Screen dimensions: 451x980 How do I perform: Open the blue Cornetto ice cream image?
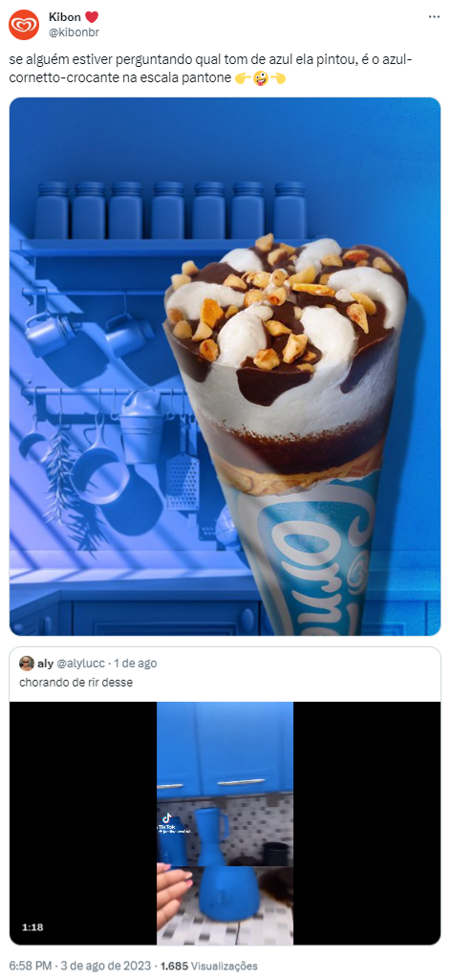(x=225, y=366)
